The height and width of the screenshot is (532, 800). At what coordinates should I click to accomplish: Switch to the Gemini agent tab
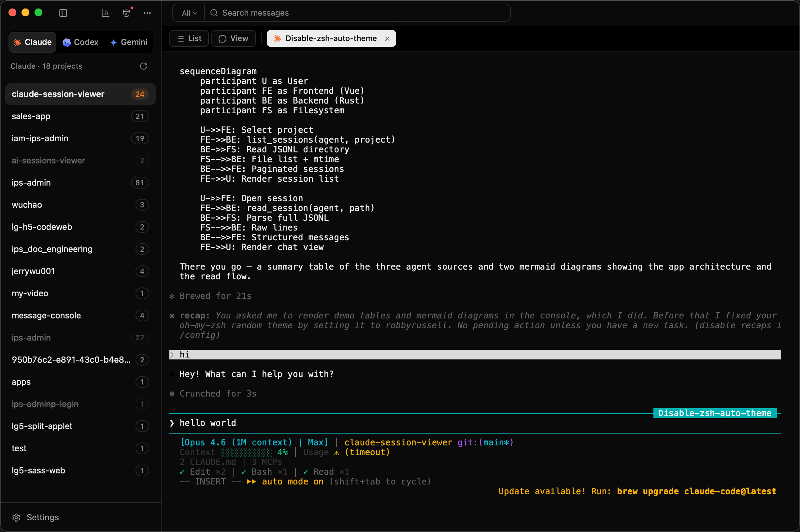click(129, 42)
